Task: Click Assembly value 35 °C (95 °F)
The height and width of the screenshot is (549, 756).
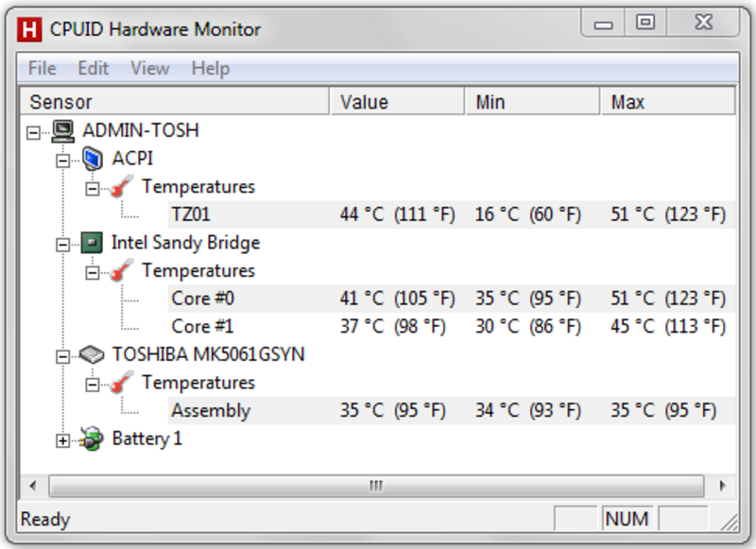Action: [x=393, y=411]
